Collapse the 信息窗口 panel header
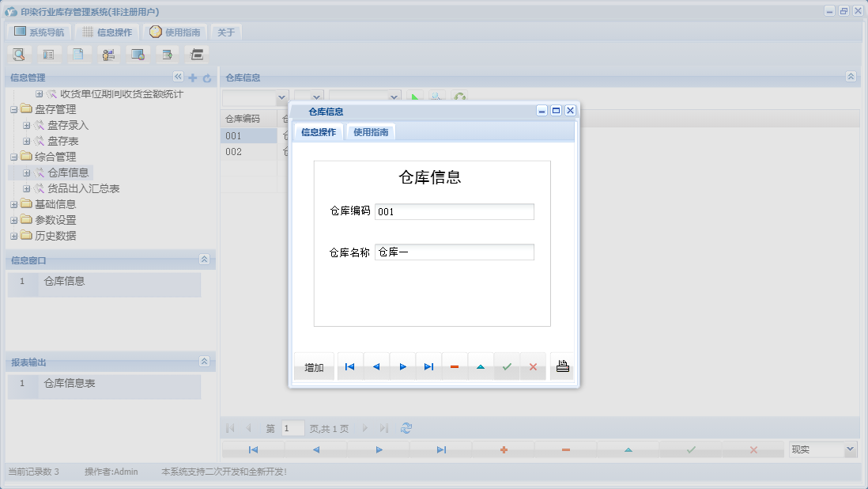Screen dimensions: 868x489 pos(205,260)
